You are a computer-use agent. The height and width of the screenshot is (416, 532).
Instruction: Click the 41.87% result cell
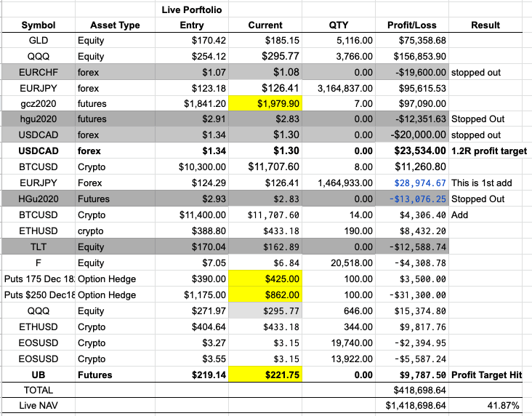[502, 405]
